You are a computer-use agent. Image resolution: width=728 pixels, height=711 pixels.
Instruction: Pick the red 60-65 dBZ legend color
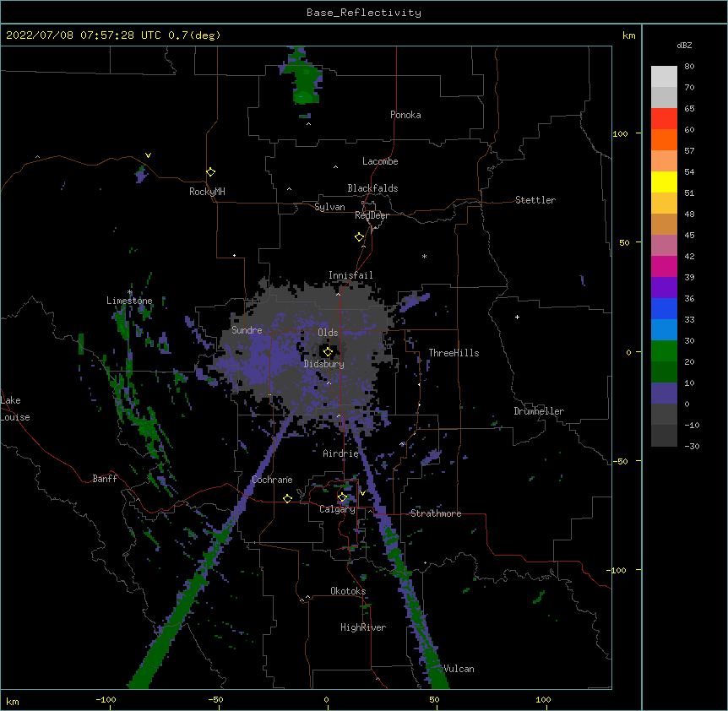(x=664, y=118)
